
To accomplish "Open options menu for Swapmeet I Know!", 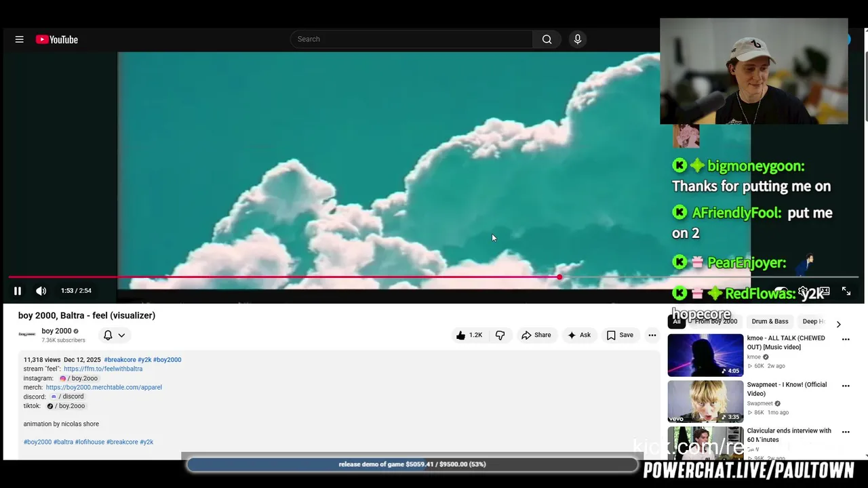I will pos(846,386).
